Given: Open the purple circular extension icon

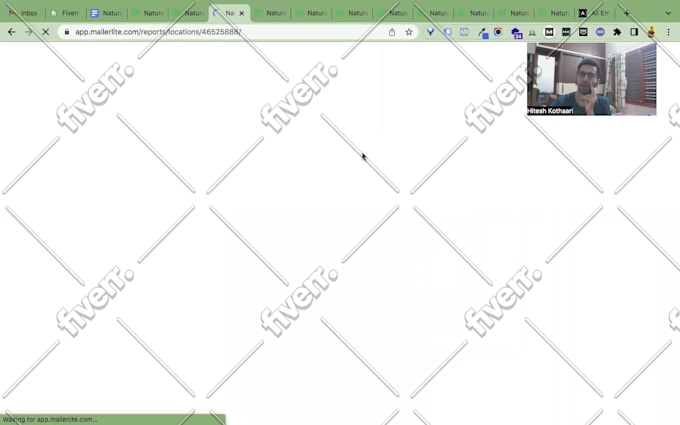Looking at the screenshot, I should coord(600,32).
